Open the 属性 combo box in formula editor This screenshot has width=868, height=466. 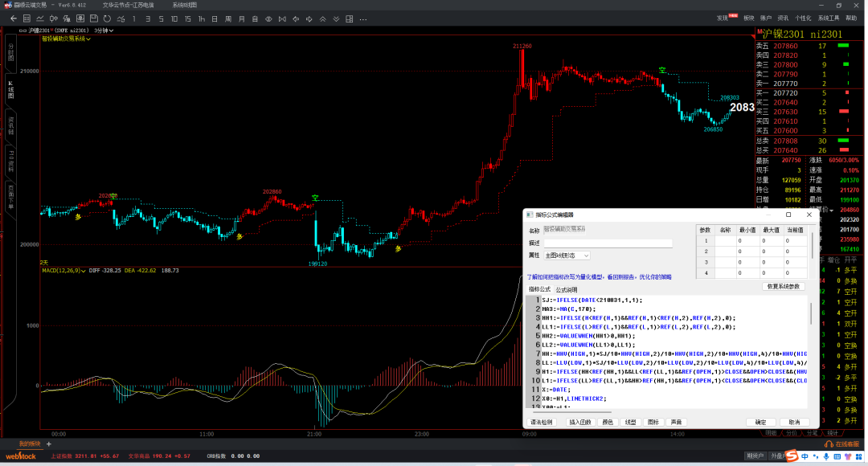point(567,255)
